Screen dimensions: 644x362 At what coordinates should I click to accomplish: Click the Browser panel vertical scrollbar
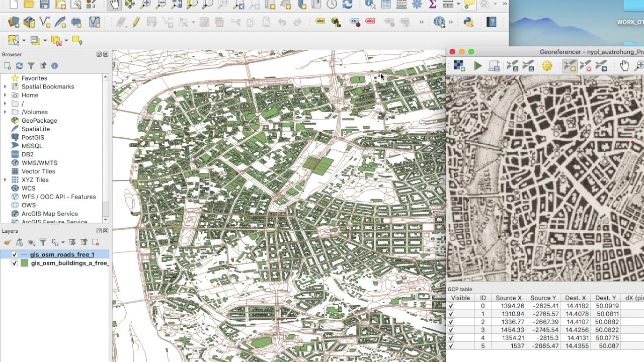coord(106,148)
